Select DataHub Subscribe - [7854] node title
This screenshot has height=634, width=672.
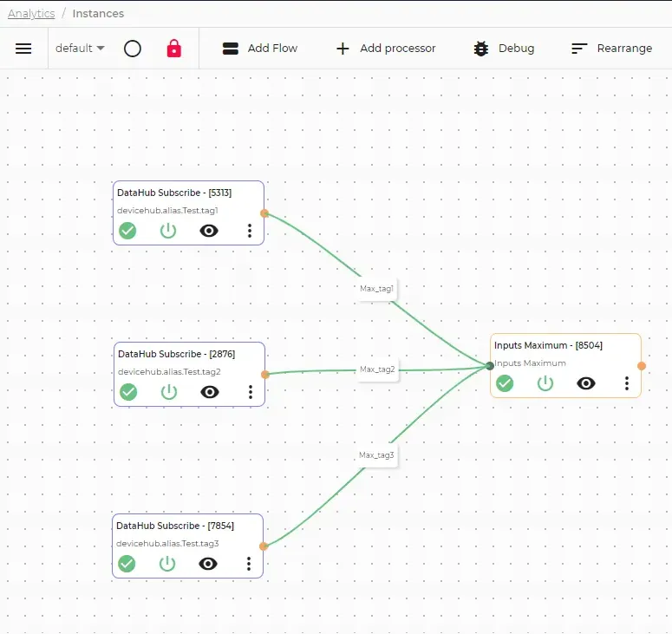[175, 526]
